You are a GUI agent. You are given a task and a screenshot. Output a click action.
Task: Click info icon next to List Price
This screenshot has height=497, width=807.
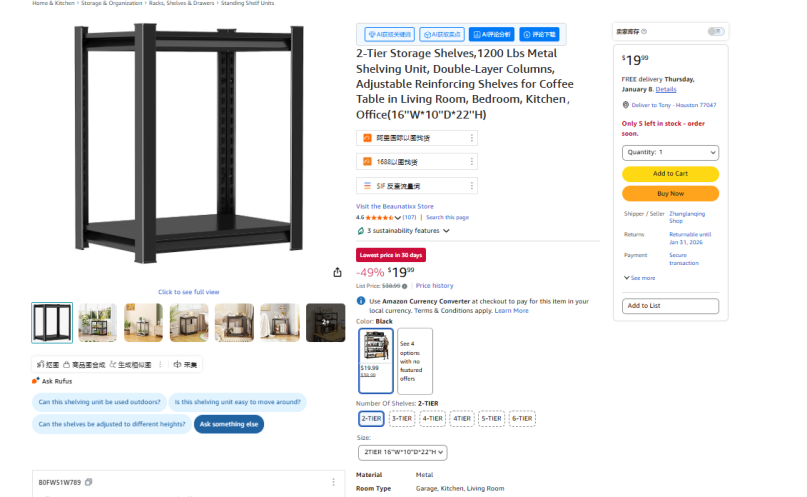click(405, 286)
